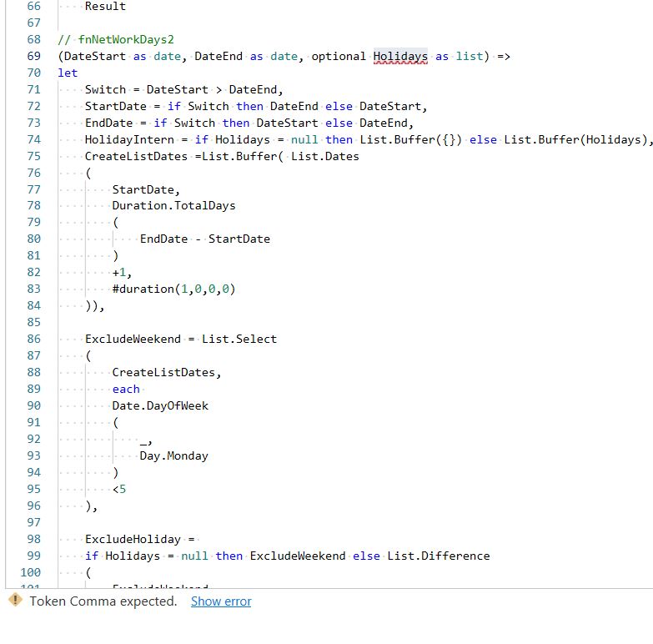Click List.Buffer({}) on line 74
This screenshot has height=644, width=653.
[411, 139]
